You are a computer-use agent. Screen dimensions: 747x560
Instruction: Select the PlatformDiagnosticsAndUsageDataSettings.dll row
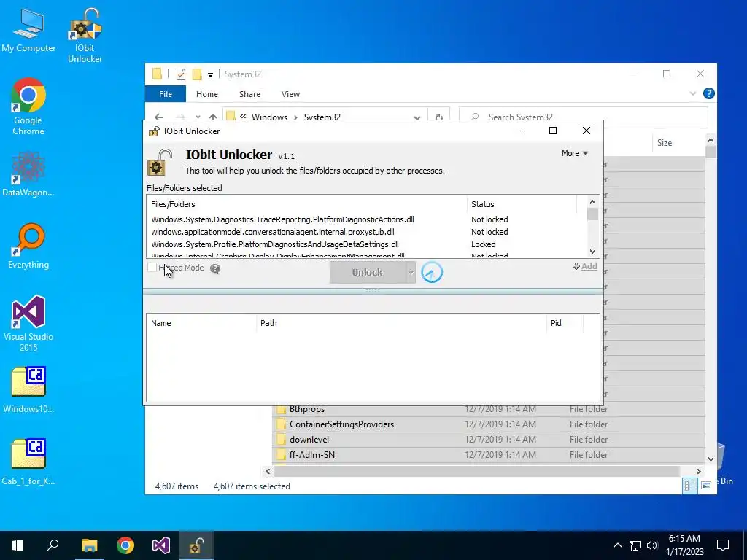pyautogui.click(x=368, y=244)
